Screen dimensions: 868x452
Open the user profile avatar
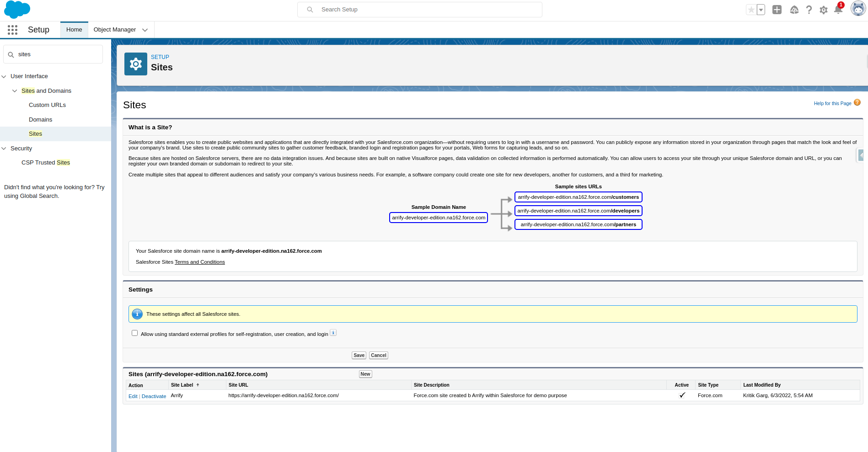858,9
